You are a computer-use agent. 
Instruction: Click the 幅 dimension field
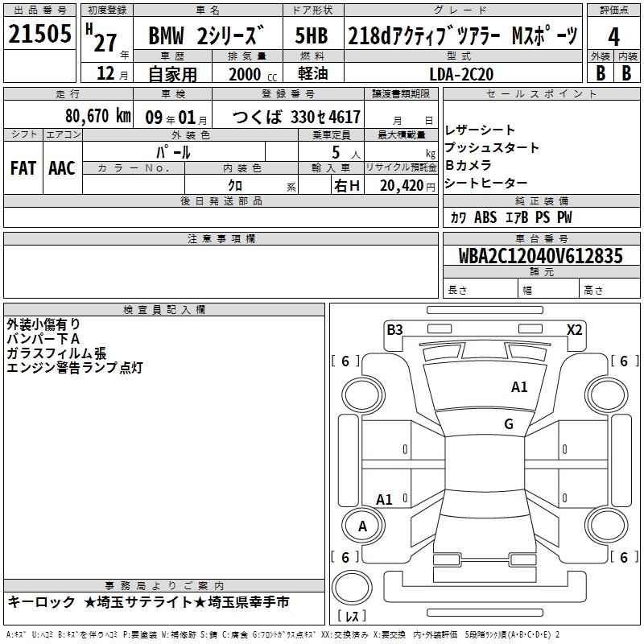tap(548, 288)
